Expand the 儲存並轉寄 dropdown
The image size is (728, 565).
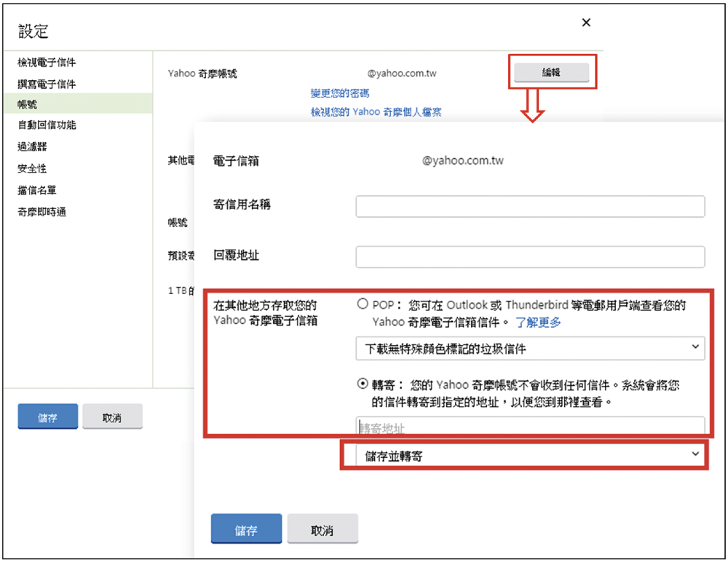click(x=530, y=456)
